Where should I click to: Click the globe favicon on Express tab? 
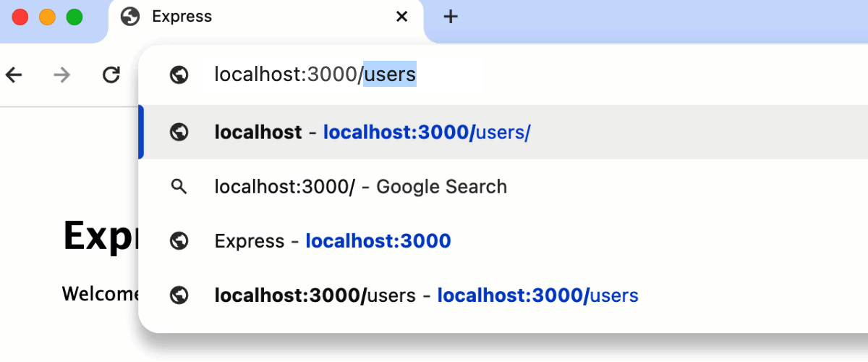tap(130, 17)
